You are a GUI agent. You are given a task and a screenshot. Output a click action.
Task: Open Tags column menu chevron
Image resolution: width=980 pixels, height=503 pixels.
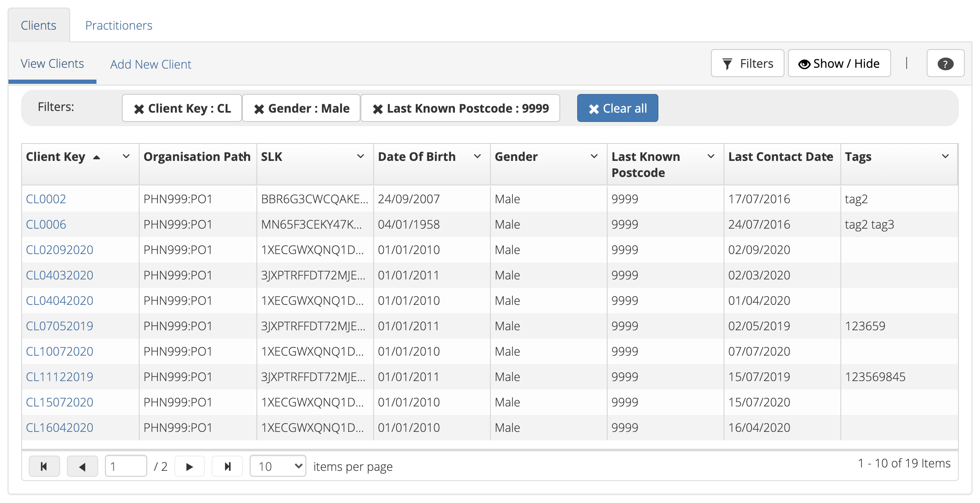(945, 156)
